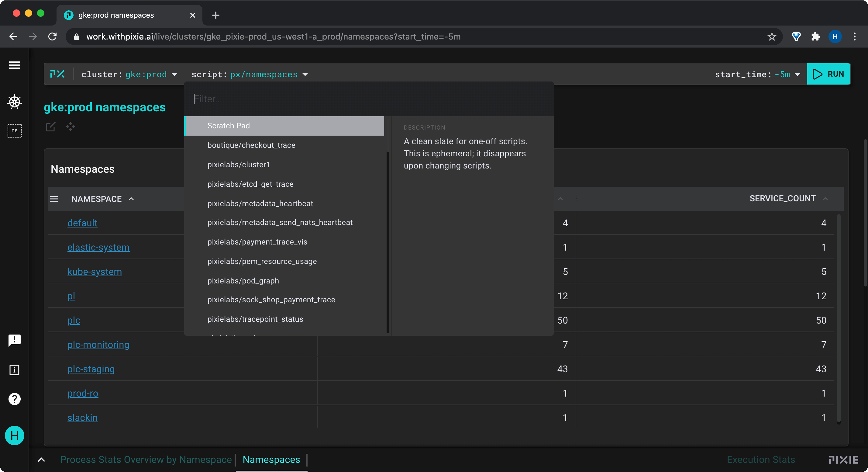Screen dimensions: 868x472
Task: Sort by the SERVICE_COUNT column header
Action: point(782,199)
